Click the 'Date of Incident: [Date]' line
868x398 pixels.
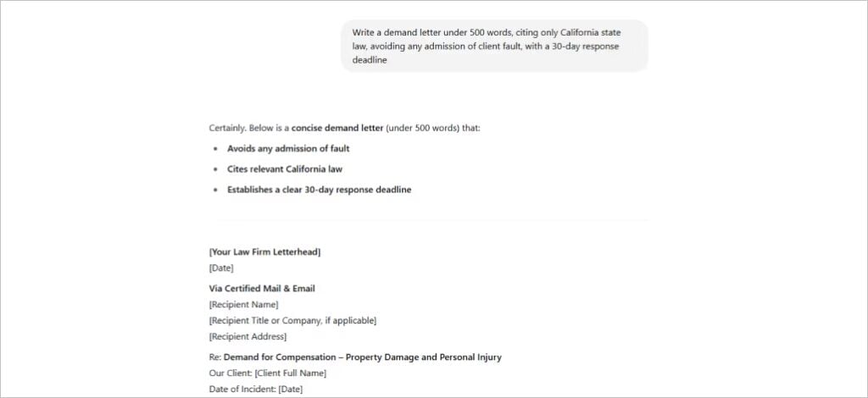[256, 390]
